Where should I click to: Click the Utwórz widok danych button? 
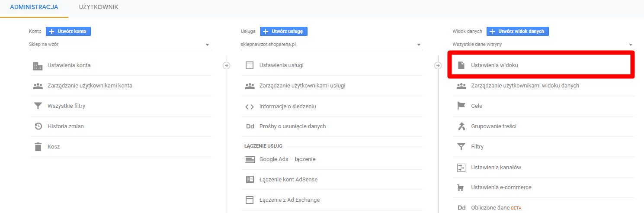[518, 32]
